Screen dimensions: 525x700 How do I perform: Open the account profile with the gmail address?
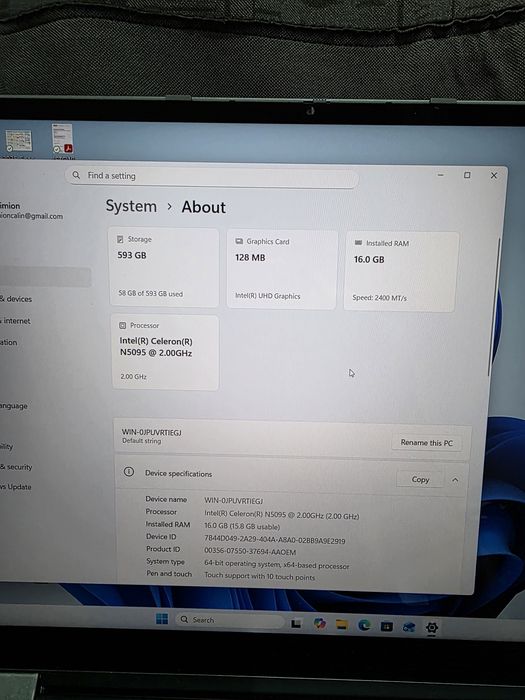click(x=31, y=211)
